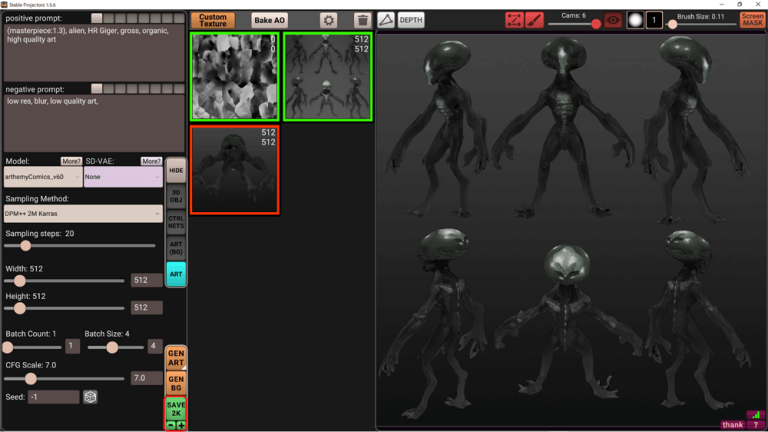Image resolution: width=768 pixels, height=432 pixels.
Task: Click the Batch Size value field
Action: (x=155, y=346)
